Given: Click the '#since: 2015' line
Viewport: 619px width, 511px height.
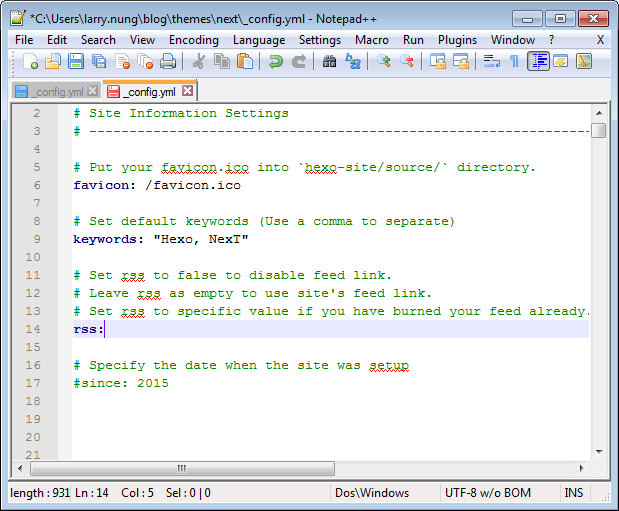Looking at the screenshot, I should pos(121,383).
